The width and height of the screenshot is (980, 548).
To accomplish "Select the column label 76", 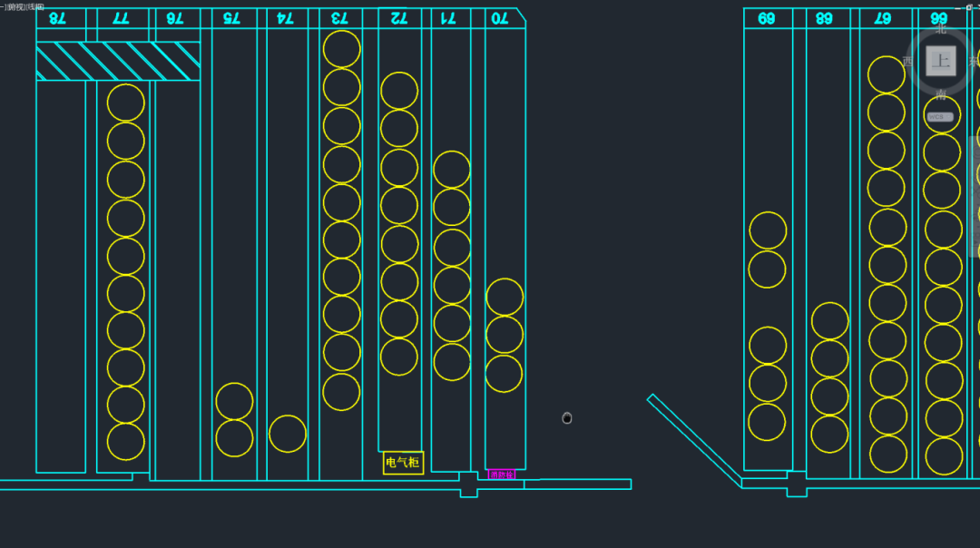I will [x=174, y=18].
